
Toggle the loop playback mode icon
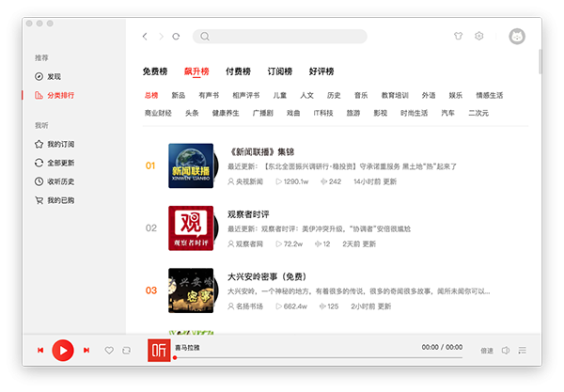126,351
